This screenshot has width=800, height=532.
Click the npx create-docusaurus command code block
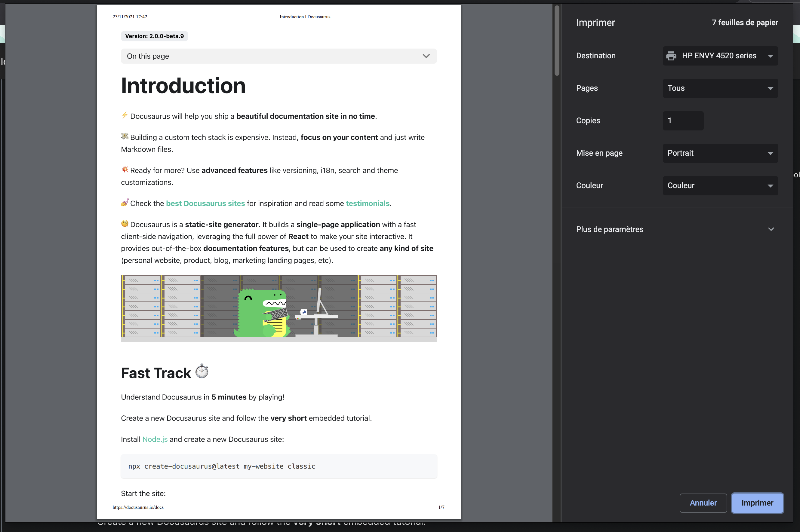(279, 466)
